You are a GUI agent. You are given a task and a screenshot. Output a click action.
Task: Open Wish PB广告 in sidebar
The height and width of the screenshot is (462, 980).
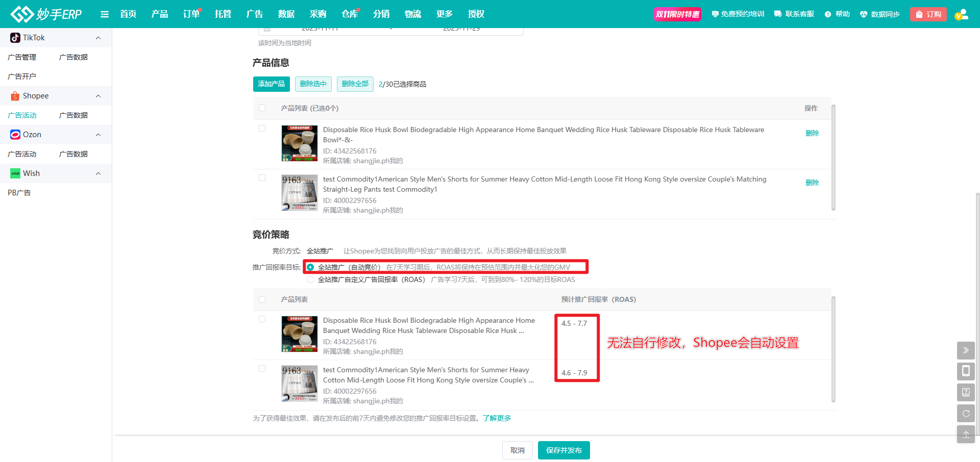click(x=19, y=193)
